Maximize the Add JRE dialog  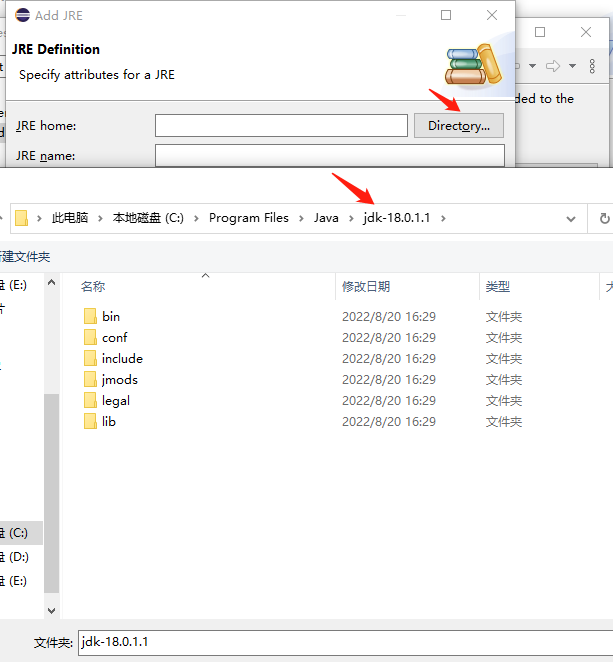tap(446, 15)
